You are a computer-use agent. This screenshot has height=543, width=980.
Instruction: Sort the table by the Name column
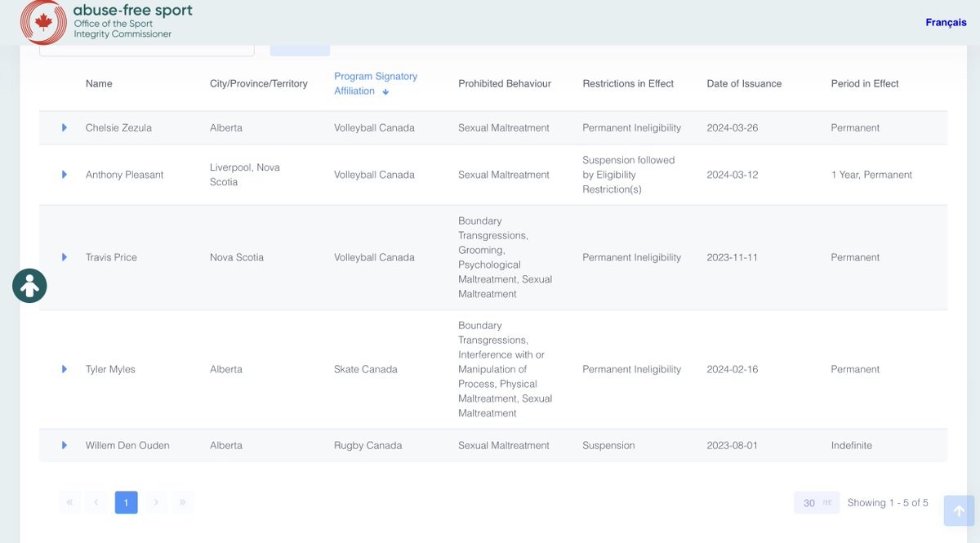pos(99,83)
